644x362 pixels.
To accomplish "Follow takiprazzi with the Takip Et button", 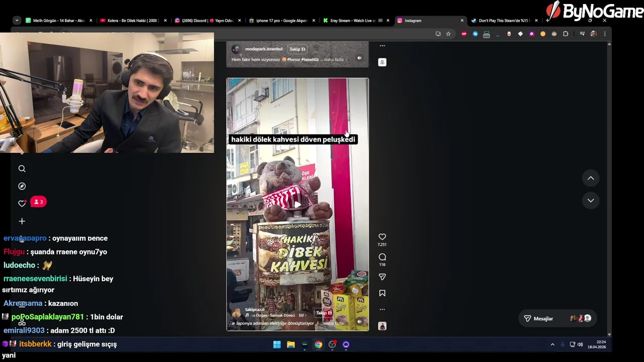I will click(324, 313).
